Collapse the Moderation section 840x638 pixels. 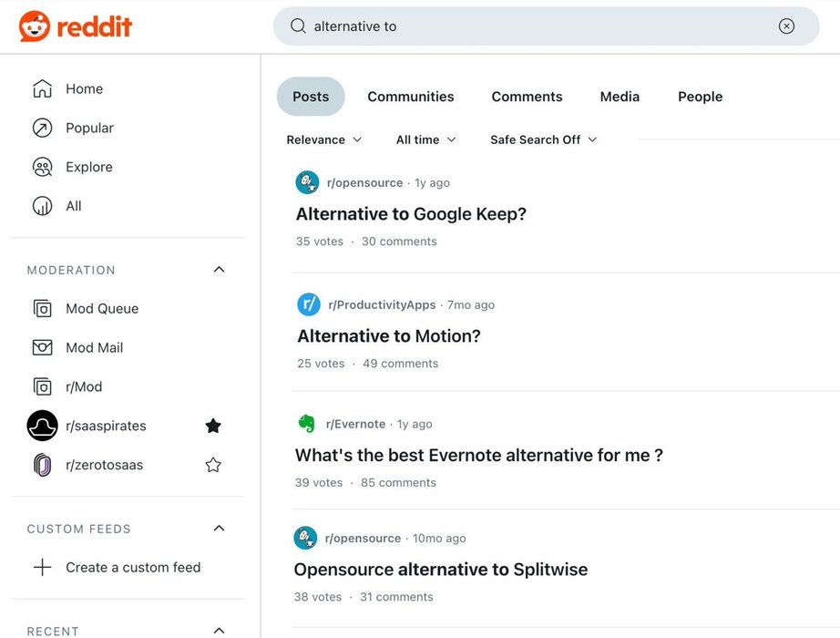(219, 270)
